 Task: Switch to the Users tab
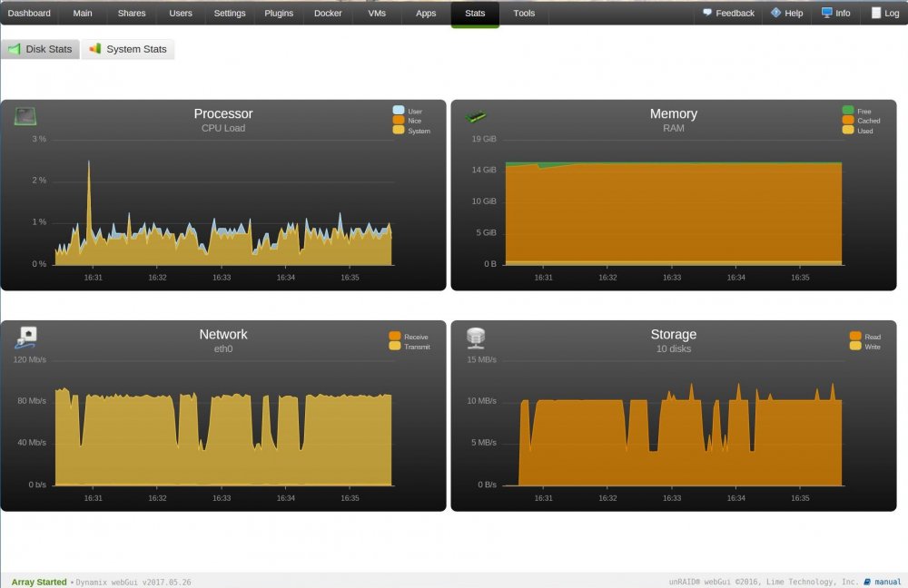(x=181, y=13)
